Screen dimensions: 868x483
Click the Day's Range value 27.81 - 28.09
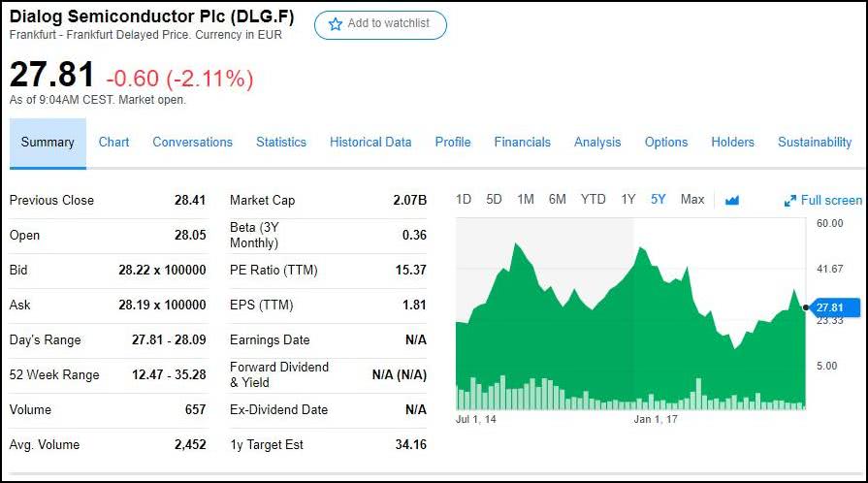169,339
